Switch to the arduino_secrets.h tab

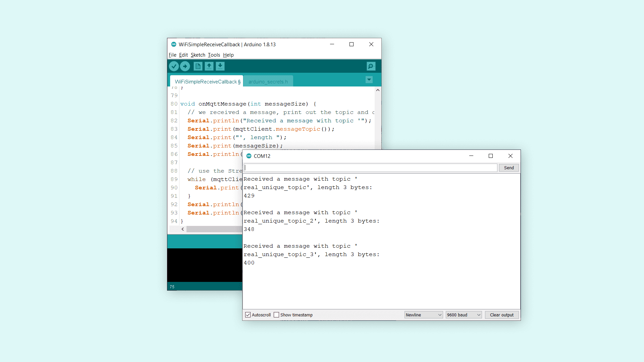pyautogui.click(x=268, y=82)
